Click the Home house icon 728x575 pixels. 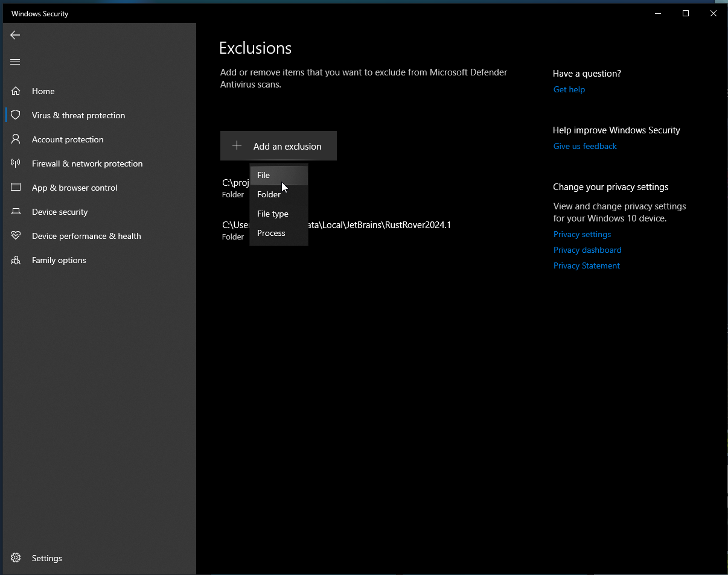[16, 91]
